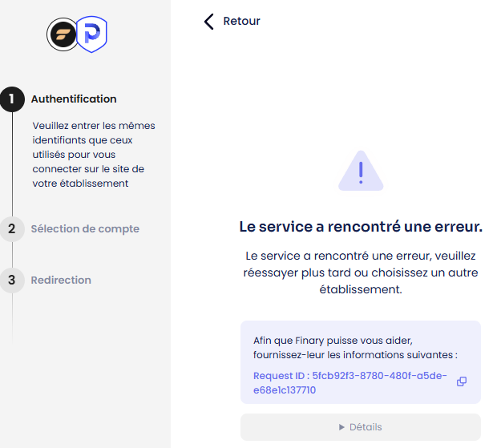
Task: Click the Finary black circular logo
Action: pyautogui.click(x=63, y=34)
